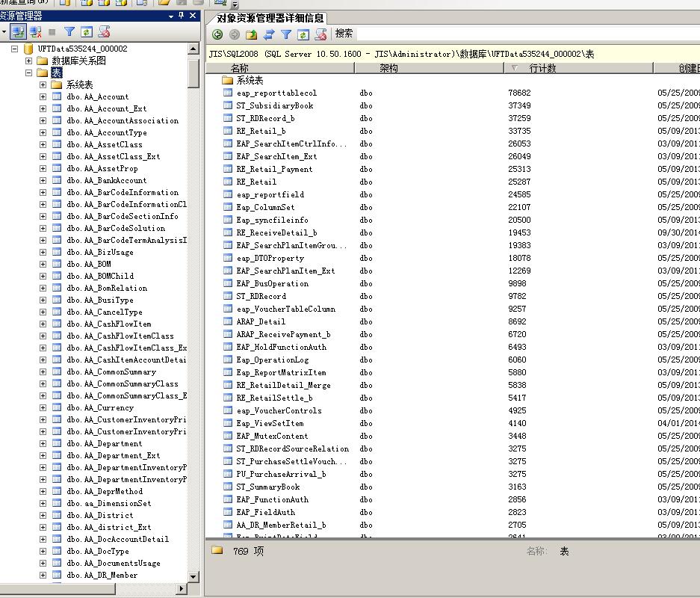Click the Stop icon in Object Explorer toolbar

[x=52, y=31]
